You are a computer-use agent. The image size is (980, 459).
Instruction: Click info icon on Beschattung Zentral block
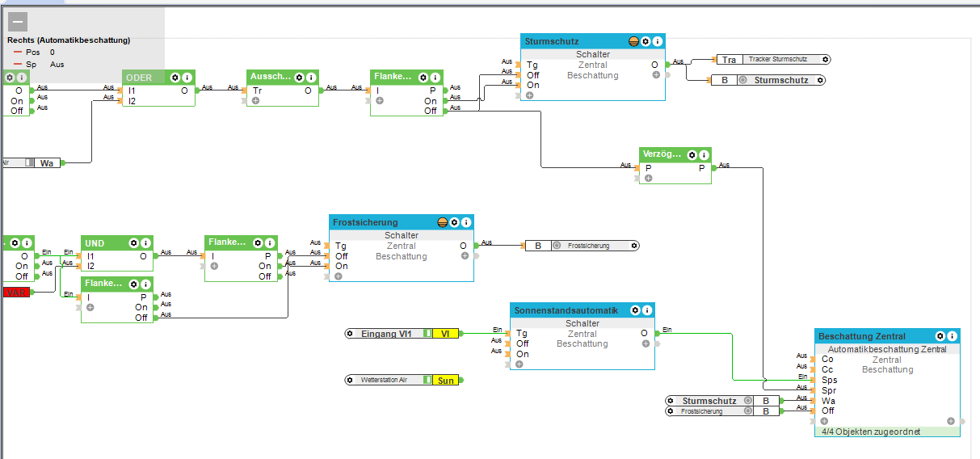pos(953,336)
